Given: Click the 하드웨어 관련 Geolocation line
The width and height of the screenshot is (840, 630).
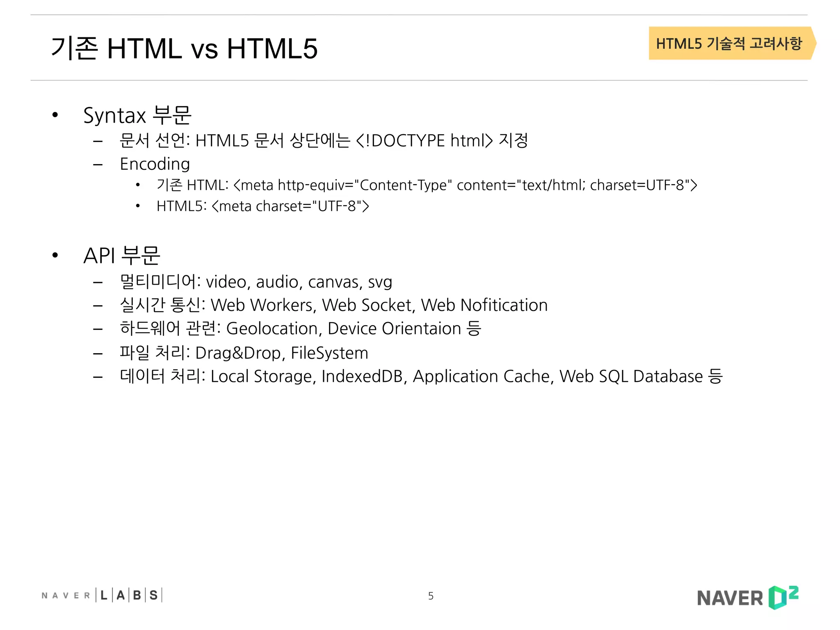Looking at the screenshot, I should point(300,329).
